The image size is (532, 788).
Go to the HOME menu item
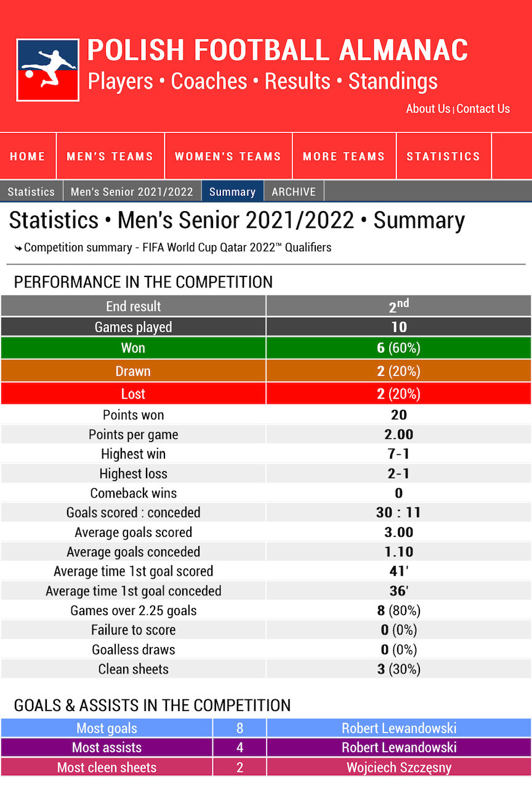pos(28,156)
